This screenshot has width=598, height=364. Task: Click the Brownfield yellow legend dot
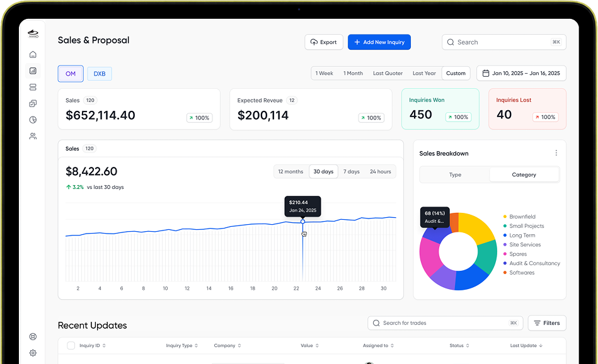coord(505,217)
